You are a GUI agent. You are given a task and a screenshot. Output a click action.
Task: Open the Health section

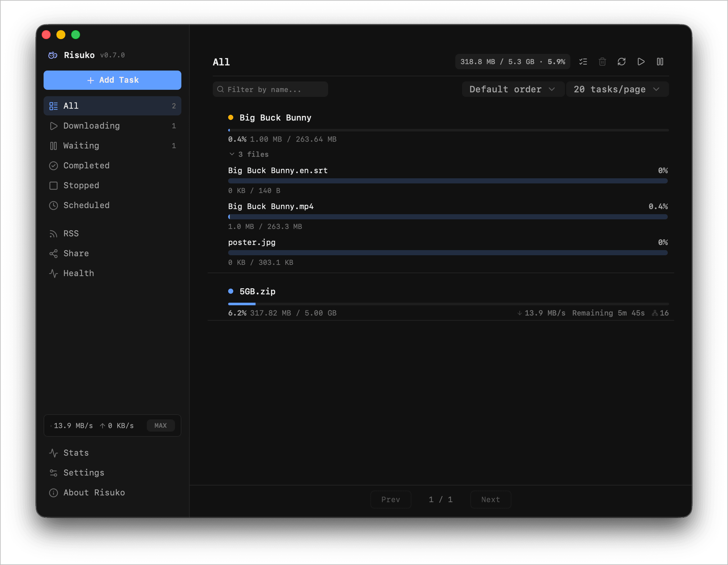click(112, 273)
